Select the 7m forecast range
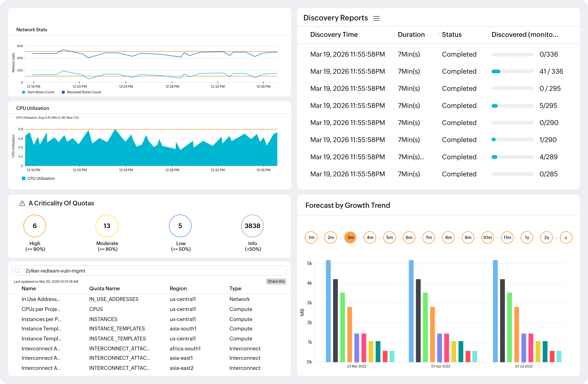The width and height of the screenshot is (588, 384). coord(429,237)
